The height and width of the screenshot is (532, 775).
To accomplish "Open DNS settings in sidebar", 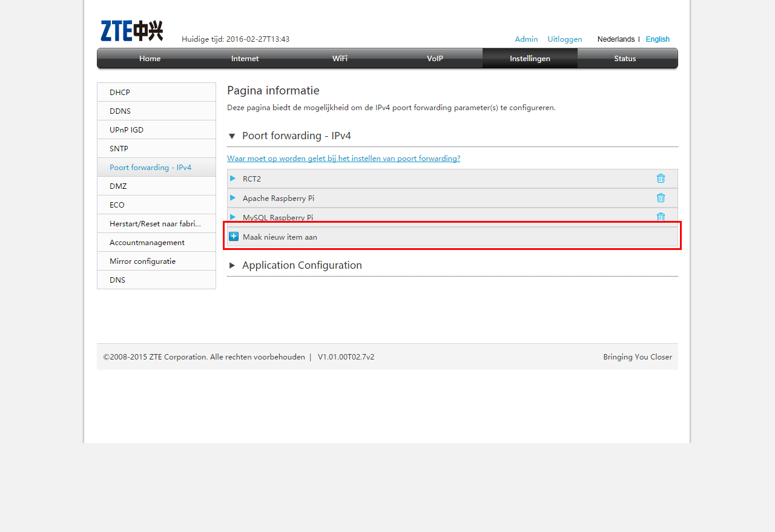I will [156, 280].
